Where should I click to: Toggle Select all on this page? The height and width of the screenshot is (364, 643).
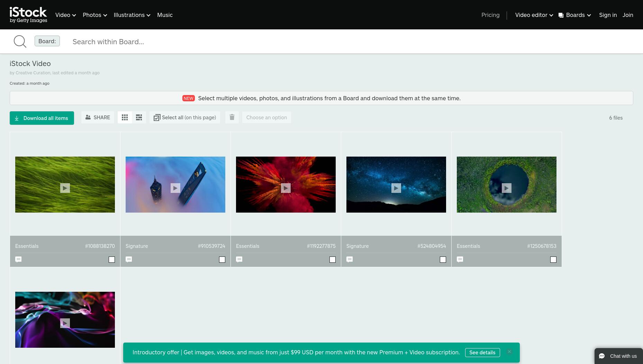click(x=185, y=118)
